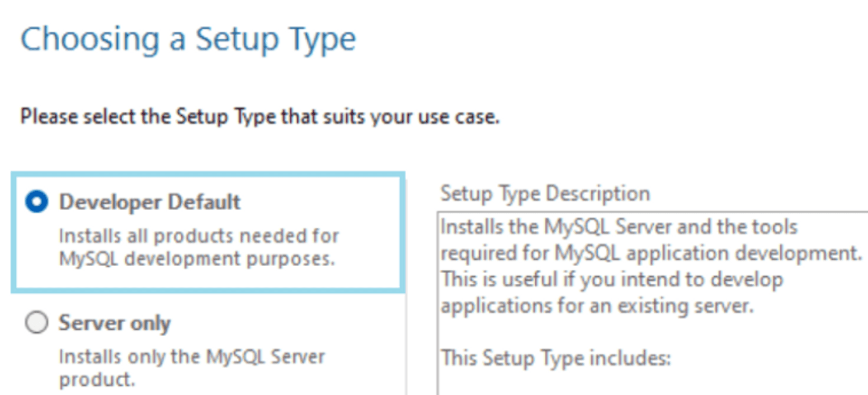868x395 pixels.
Task: Click the 'Choosing a Setup Type' heading
Action: 188,39
